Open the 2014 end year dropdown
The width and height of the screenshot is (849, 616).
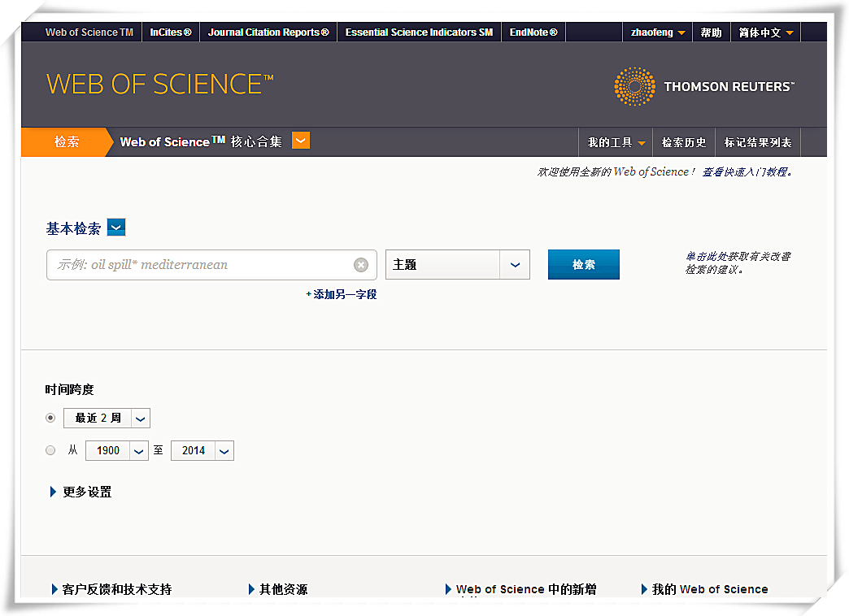pyautogui.click(x=202, y=450)
